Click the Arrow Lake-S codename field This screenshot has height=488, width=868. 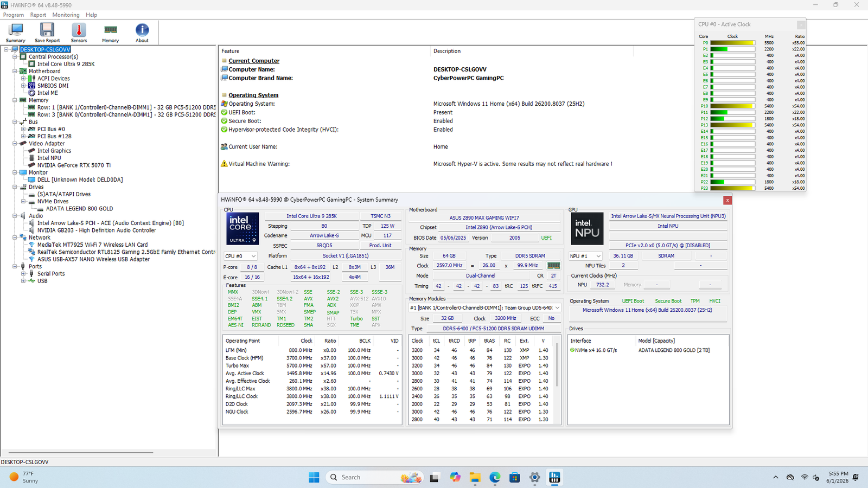[324, 235]
